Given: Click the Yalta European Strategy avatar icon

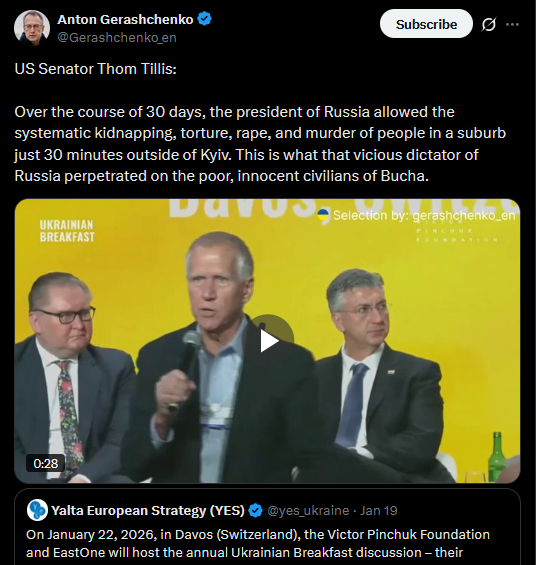Looking at the screenshot, I should (x=37, y=510).
